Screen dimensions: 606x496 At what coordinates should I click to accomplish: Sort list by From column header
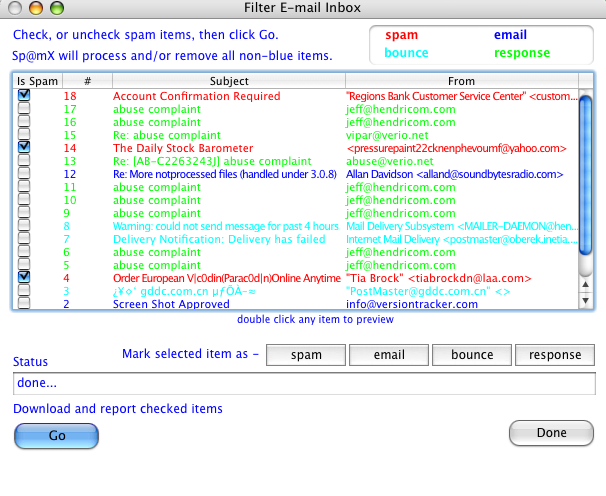point(461,81)
